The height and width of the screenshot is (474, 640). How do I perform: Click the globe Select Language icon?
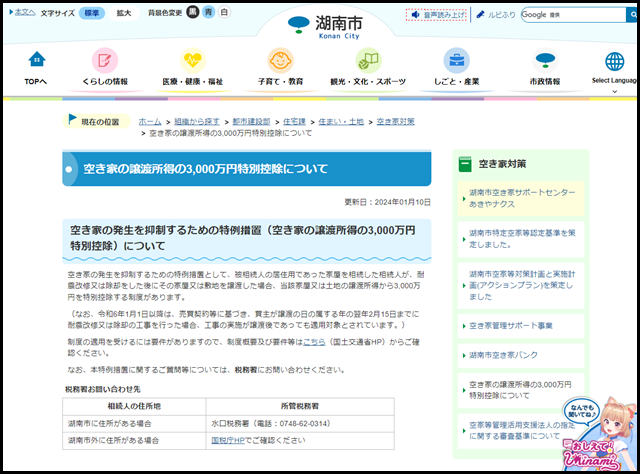(x=614, y=62)
